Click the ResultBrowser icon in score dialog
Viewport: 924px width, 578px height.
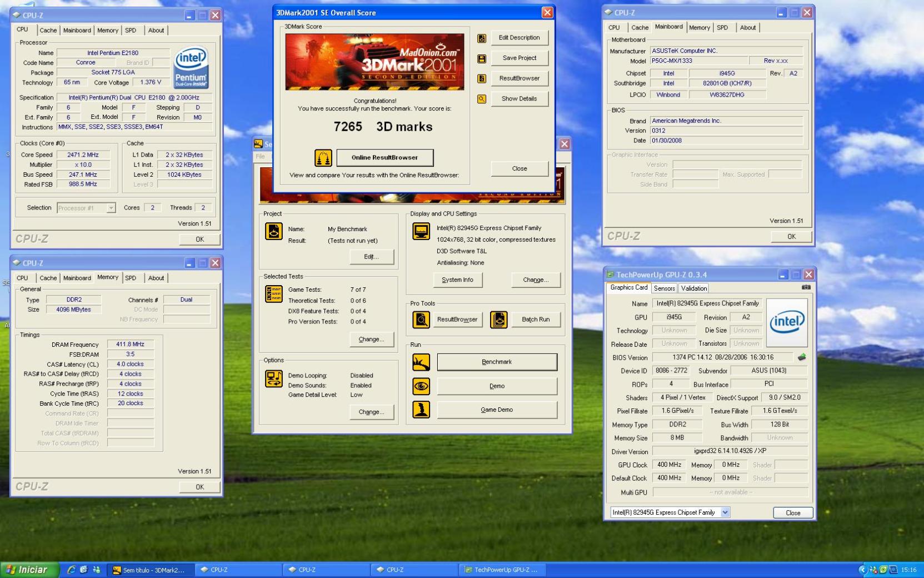[482, 78]
